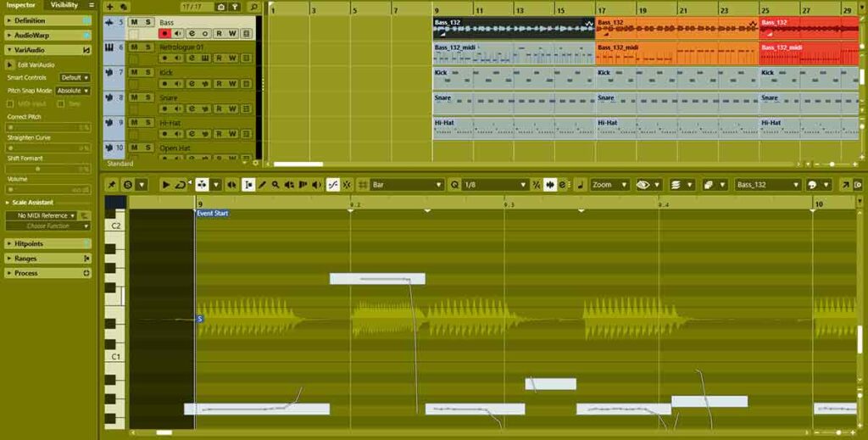The height and width of the screenshot is (440, 868).
Task: Open Bass_132 clip selector dropdown
Action: [768, 185]
